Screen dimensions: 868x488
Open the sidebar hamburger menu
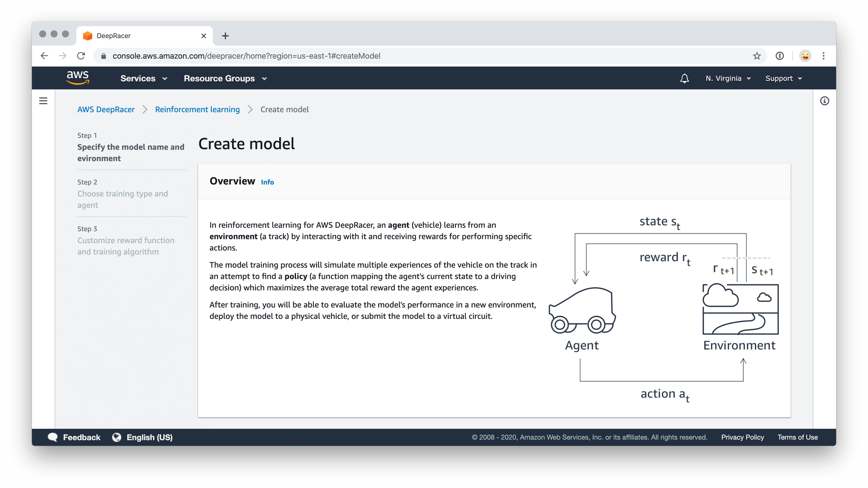(x=44, y=101)
